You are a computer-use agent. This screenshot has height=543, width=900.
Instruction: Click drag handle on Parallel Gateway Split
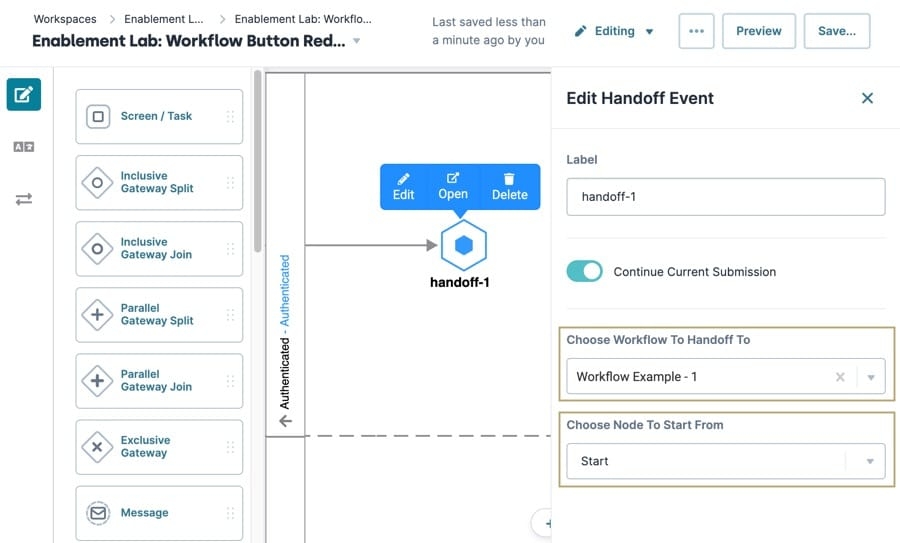click(230, 315)
